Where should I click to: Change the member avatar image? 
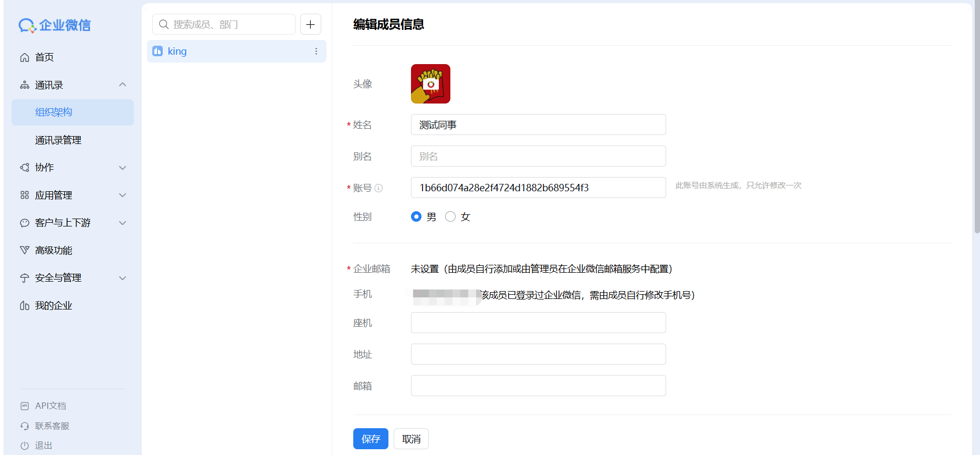point(430,84)
